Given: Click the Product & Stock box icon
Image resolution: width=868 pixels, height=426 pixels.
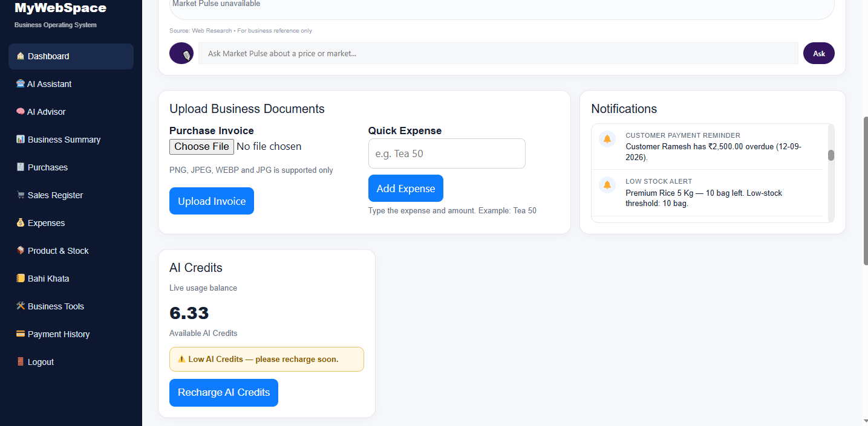Looking at the screenshot, I should (21, 251).
